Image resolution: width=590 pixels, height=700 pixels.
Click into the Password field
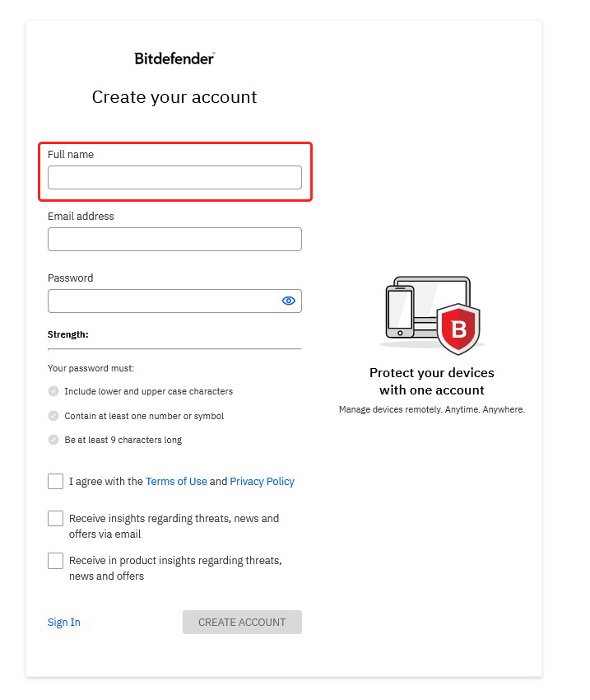coord(174,301)
